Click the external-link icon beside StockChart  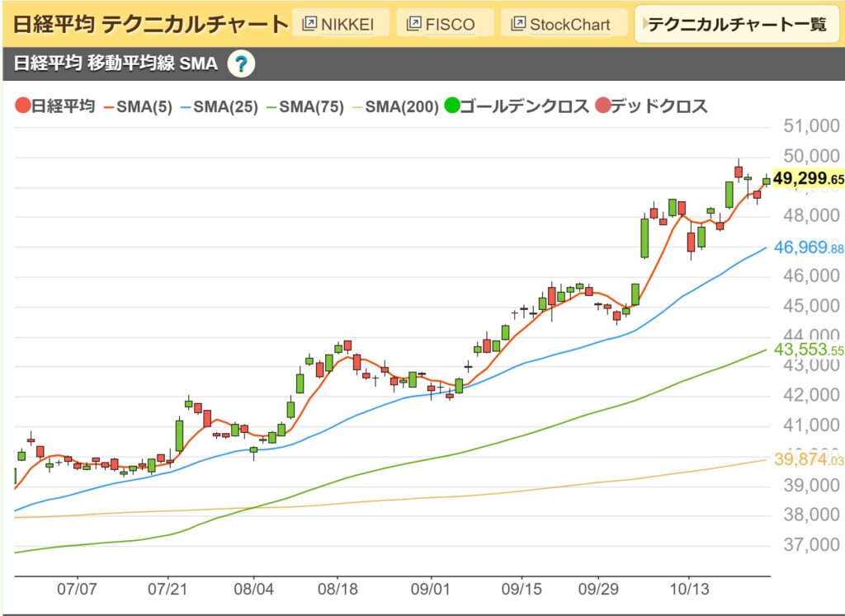tap(518, 24)
